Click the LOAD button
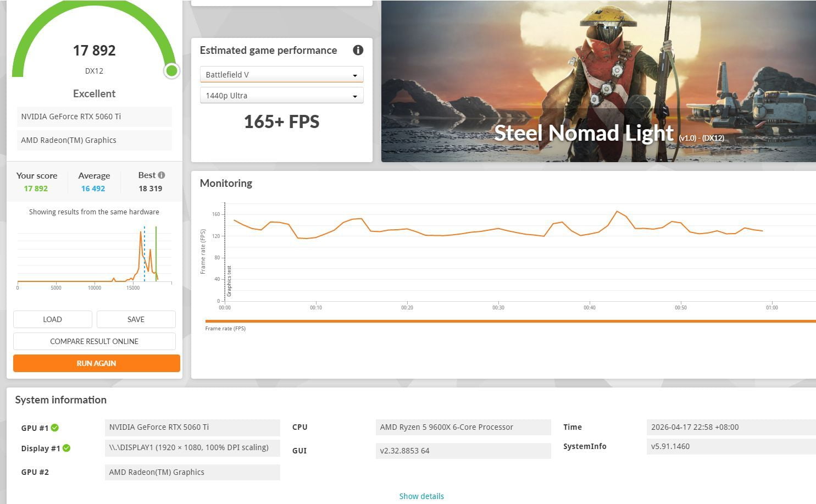 tap(53, 319)
